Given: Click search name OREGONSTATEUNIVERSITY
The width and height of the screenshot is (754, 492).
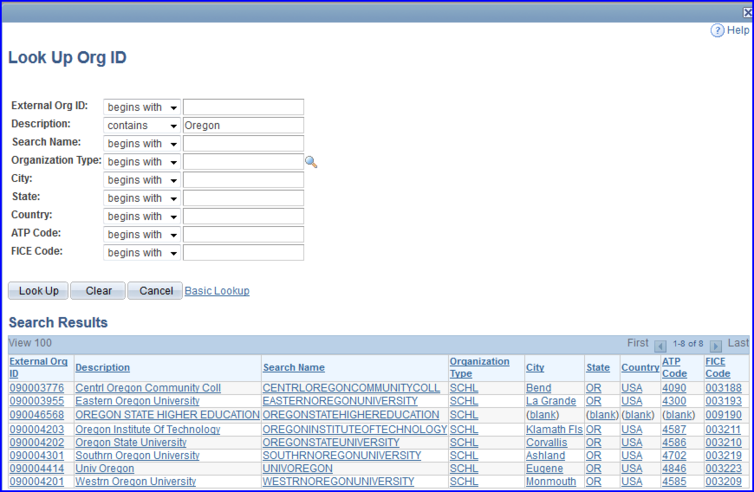Looking at the screenshot, I should [331, 442].
